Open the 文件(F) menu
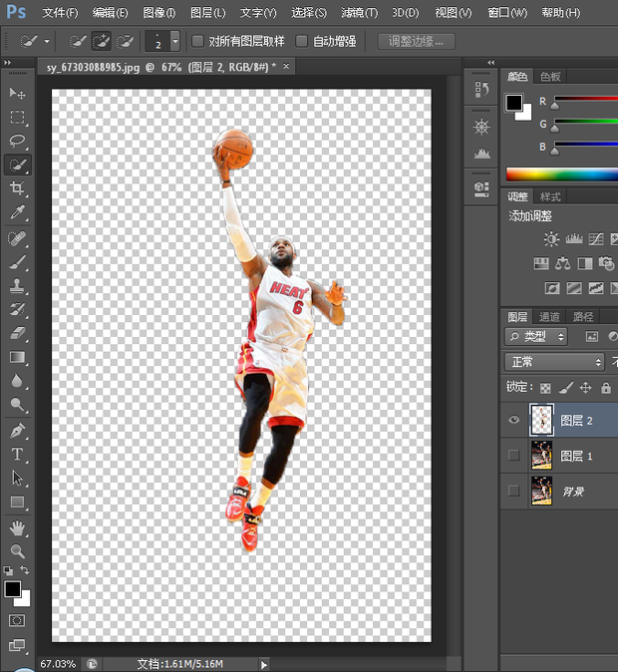Screen dimensions: 618x672 pos(60,12)
